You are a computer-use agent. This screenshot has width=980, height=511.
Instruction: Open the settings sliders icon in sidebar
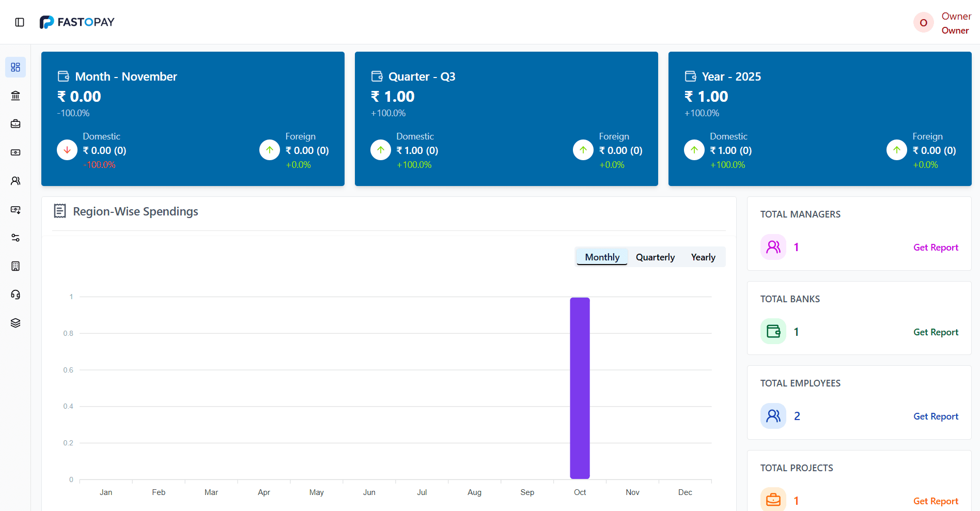pyautogui.click(x=15, y=238)
